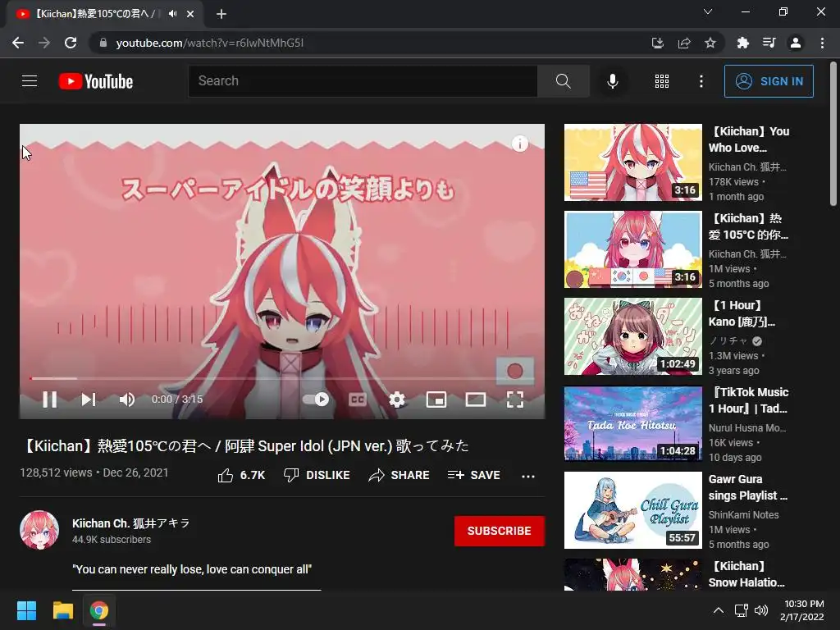This screenshot has width=840, height=630.
Task: Open the network icon in system tray
Action: [x=742, y=610]
